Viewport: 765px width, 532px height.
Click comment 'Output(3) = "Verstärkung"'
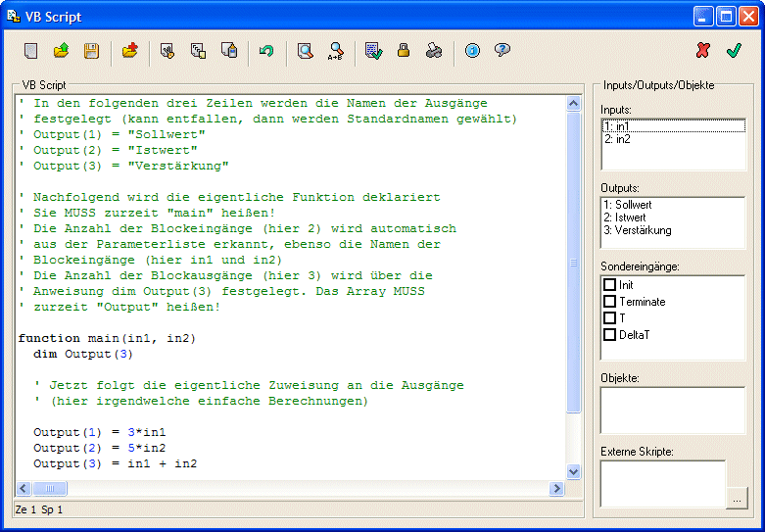[x=123, y=166]
